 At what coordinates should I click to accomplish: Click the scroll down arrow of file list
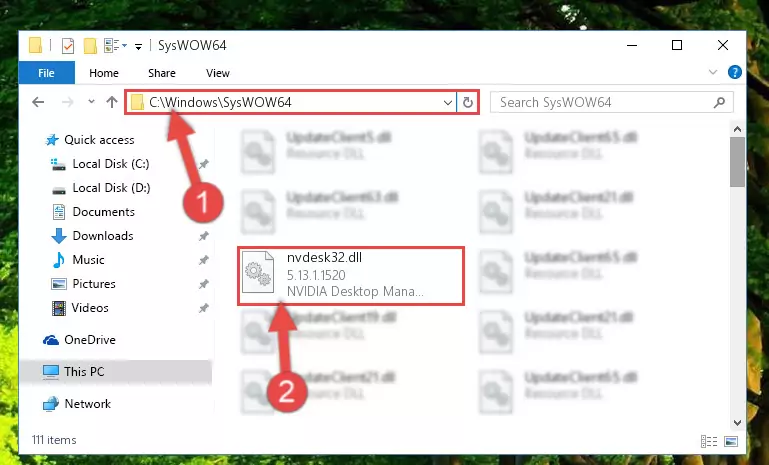(737, 422)
